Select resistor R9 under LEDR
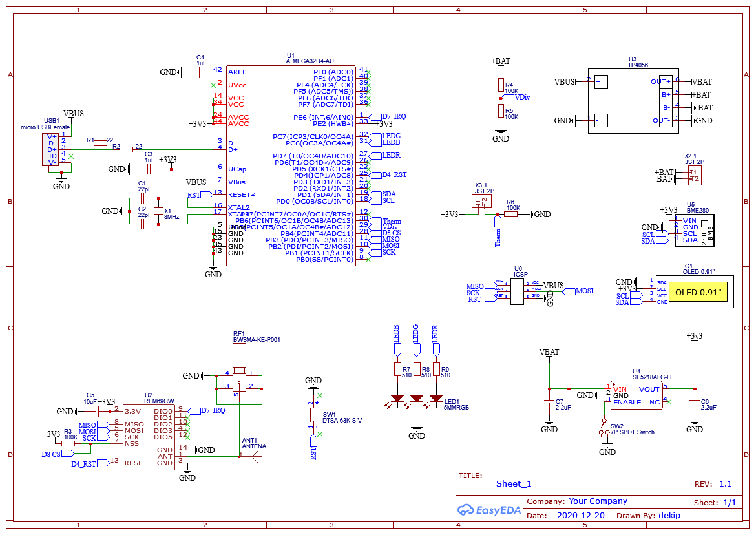This screenshot has width=756, height=535. pos(436,369)
